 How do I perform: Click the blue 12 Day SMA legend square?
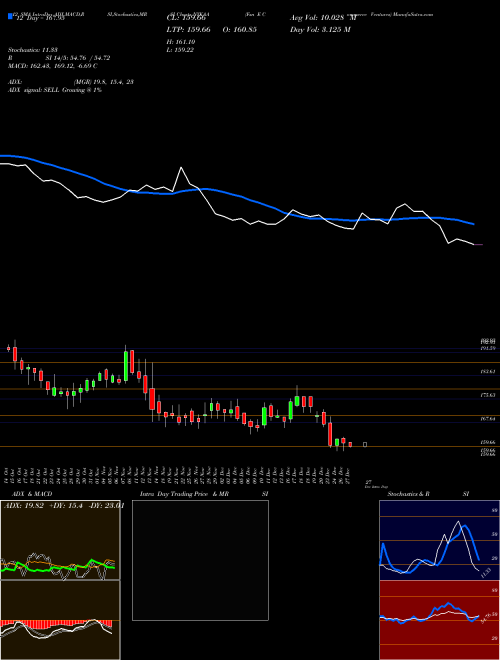10,16
